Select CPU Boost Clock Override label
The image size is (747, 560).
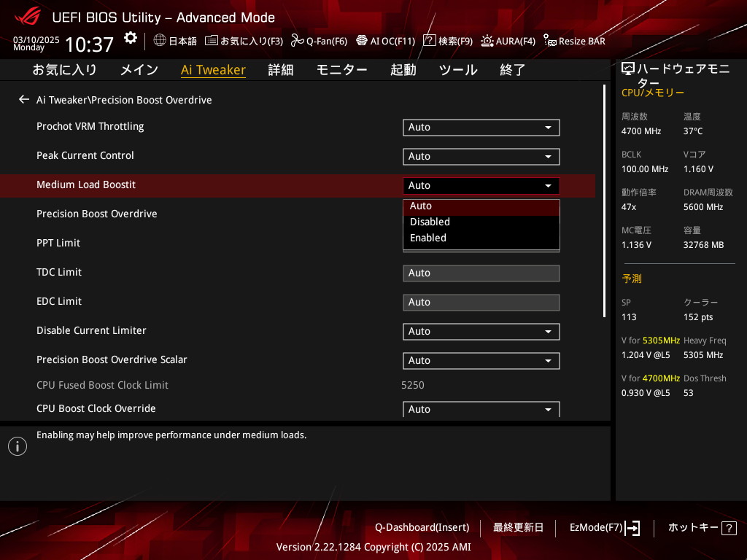[x=96, y=408]
